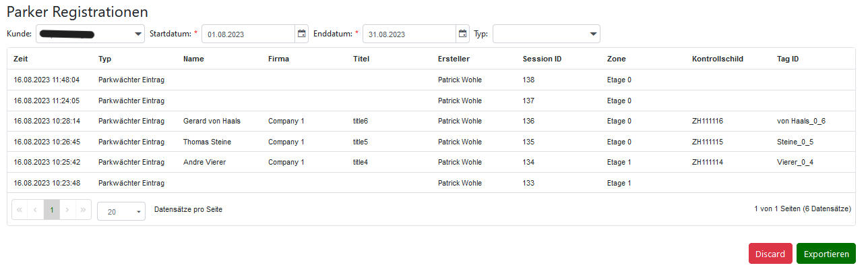Go to last page arrow icon

pyautogui.click(x=84, y=210)
